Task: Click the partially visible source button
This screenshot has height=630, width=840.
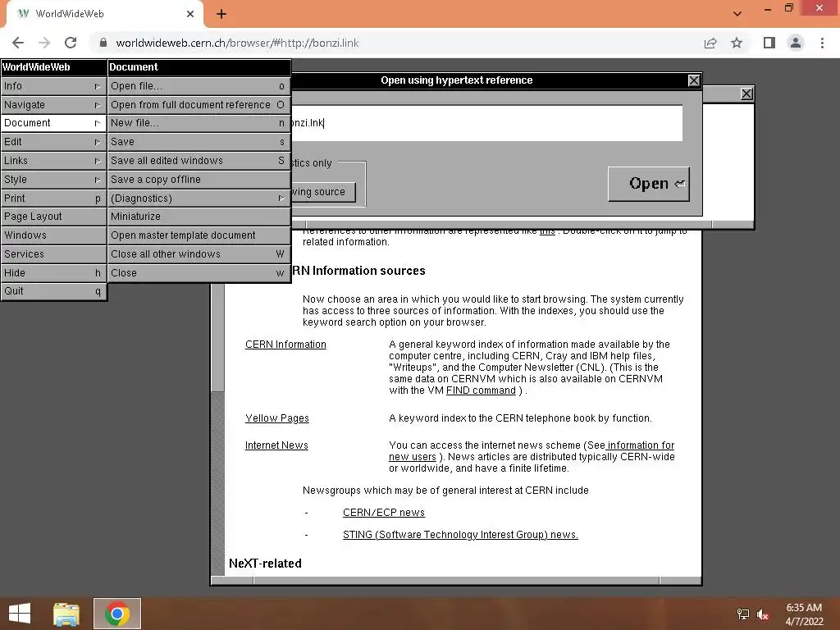Action: pyautogui.click(x=323, y=192)
